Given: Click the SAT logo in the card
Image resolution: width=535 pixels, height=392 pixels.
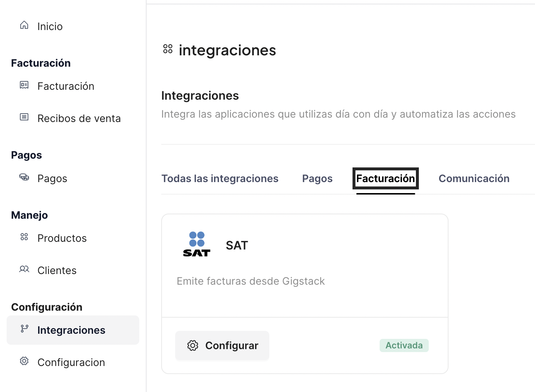Looking at the screenshot, I should (197, 244).
